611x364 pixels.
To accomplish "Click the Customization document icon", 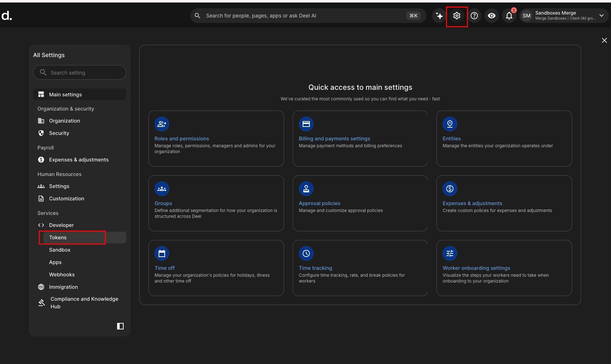I will coord(41,199).
